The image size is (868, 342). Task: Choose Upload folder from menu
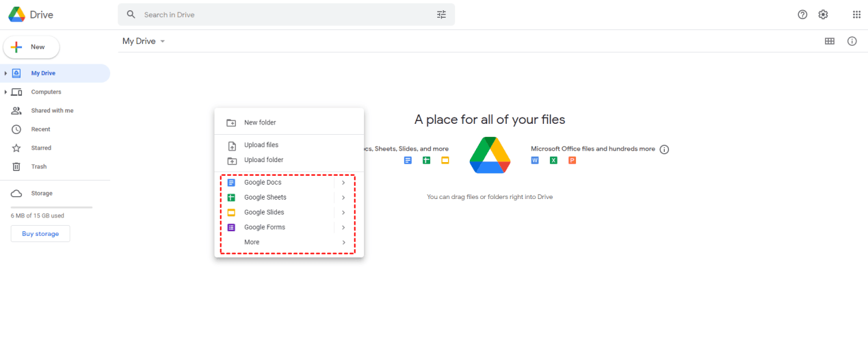[x=289, y=160]
